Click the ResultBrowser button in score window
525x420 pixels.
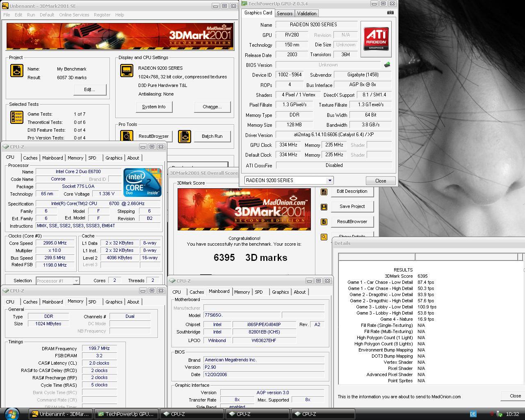click(352, 221)
